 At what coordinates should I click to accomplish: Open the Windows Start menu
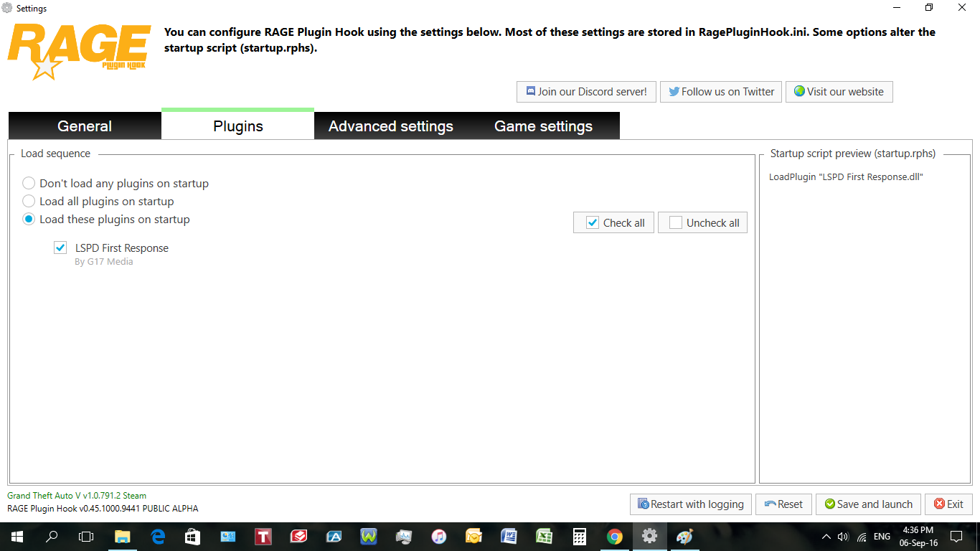click(16, 537)
